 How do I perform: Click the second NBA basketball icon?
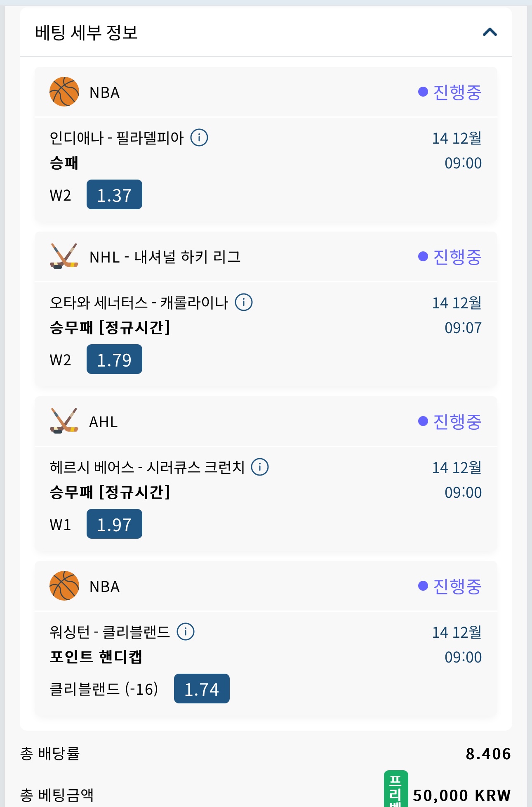[64, 586]
